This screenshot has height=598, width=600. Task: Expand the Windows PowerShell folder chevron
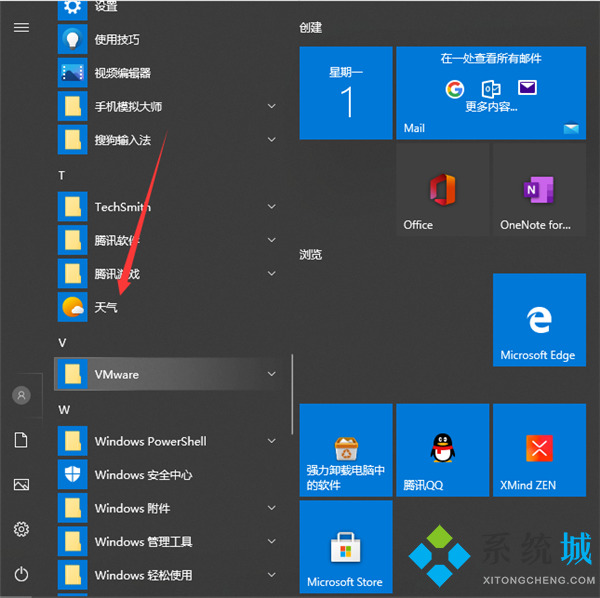coord(272,441)
